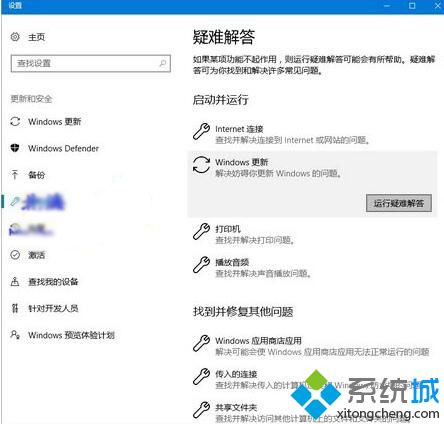
Task: Open 主页 home page
Action: coord(36,37)
